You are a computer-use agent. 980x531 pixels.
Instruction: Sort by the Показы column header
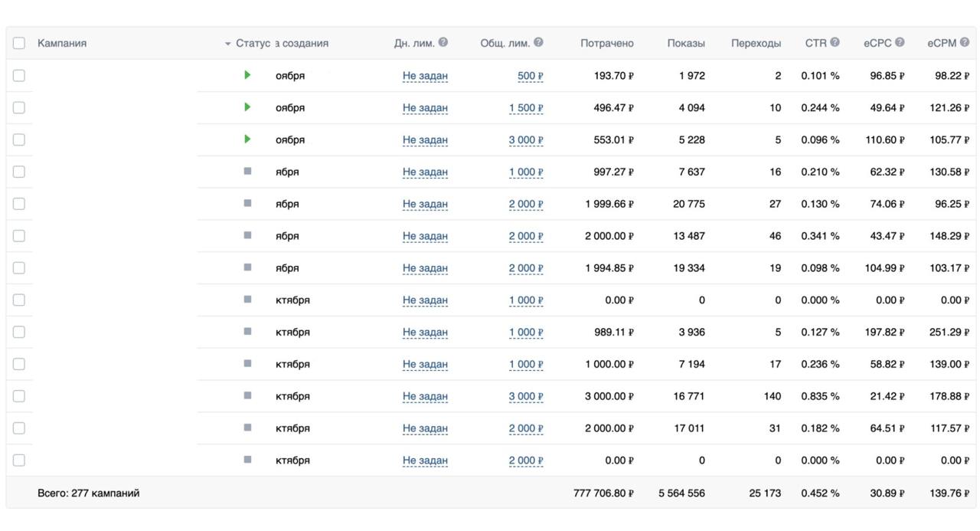point(685,44)
